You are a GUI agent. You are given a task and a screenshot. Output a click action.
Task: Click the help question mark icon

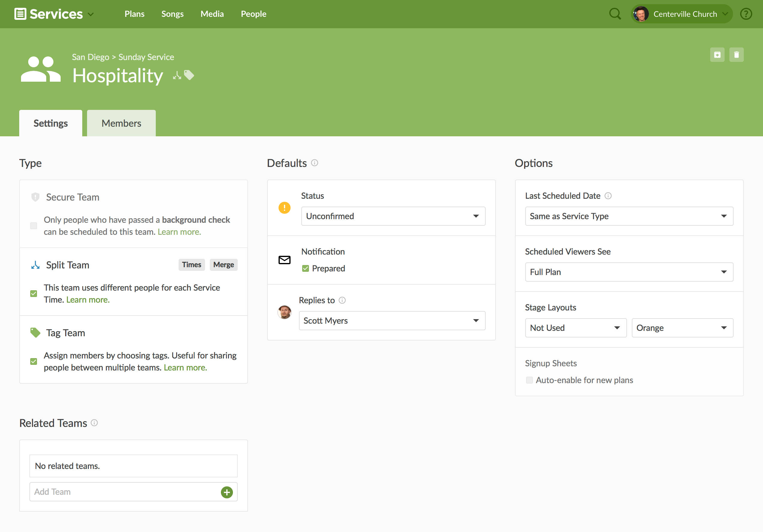(x=746, y=14)
